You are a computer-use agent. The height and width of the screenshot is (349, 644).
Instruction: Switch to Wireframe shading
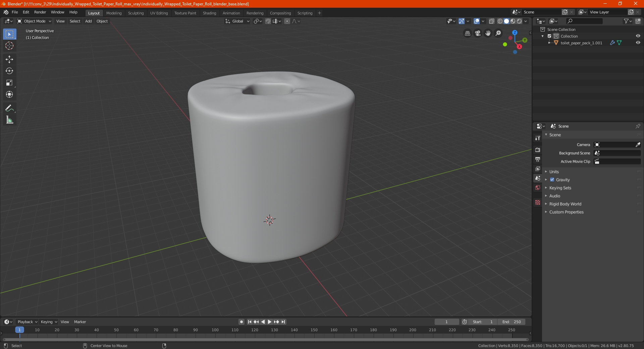point(500,21)
